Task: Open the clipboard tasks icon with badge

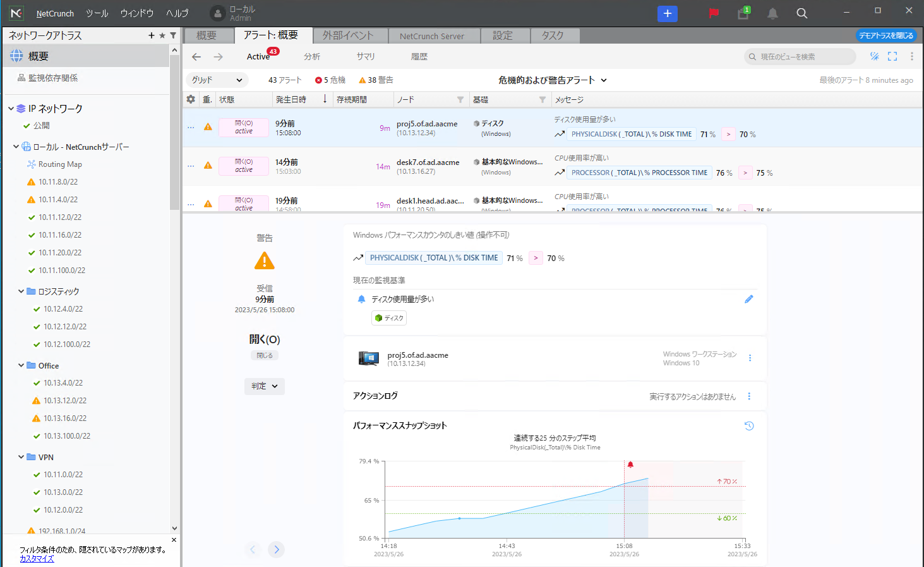Action: click(x=743, y=13)
